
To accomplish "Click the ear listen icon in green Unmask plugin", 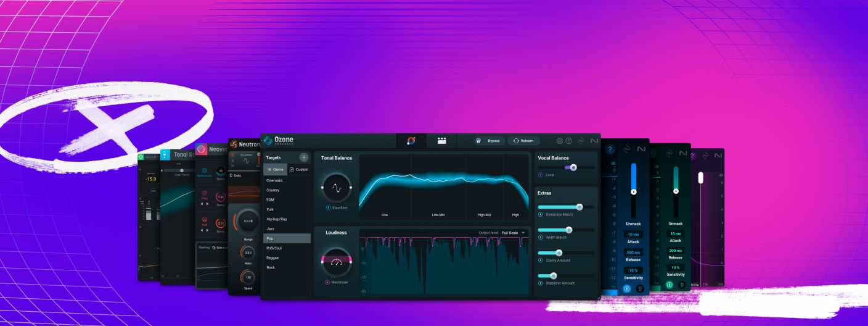I will (682, 285).
